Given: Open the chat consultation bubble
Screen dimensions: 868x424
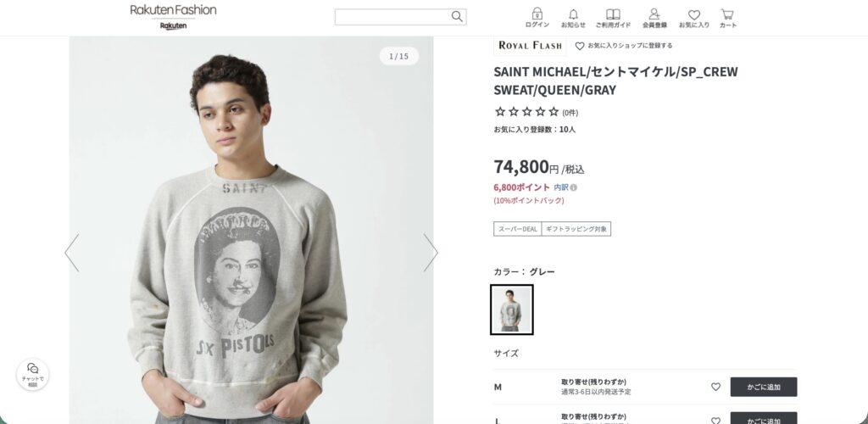Looking at the screenshot, I should pos(32,374).
